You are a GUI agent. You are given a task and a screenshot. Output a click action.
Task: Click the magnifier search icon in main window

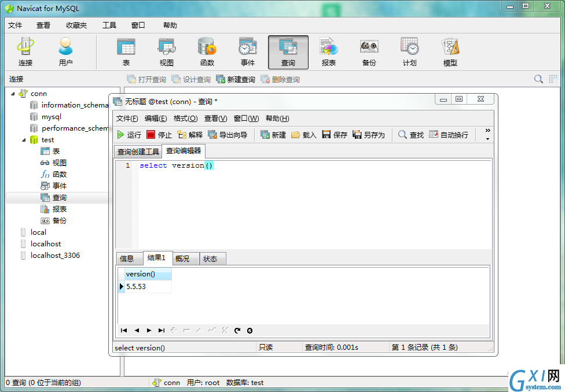point(538,79)
